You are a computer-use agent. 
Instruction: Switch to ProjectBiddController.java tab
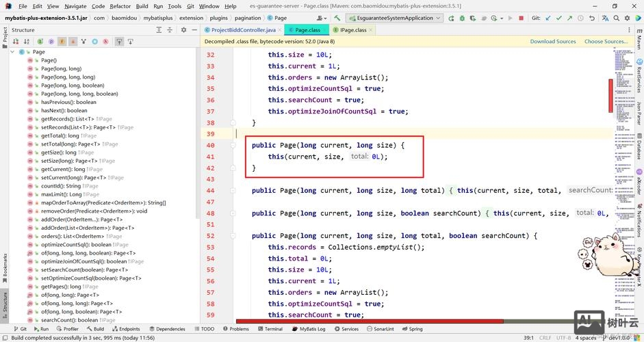pyautogui.click(x=243, y=30)
